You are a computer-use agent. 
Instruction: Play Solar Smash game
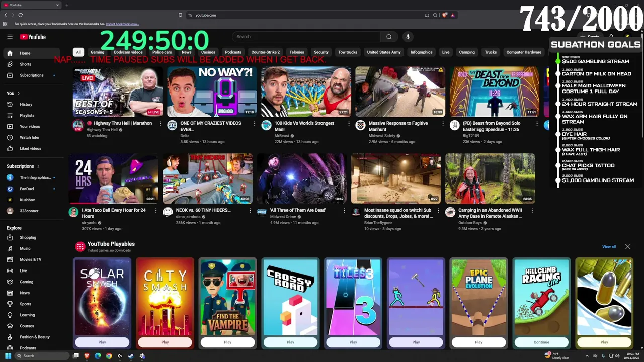point(102,342)
